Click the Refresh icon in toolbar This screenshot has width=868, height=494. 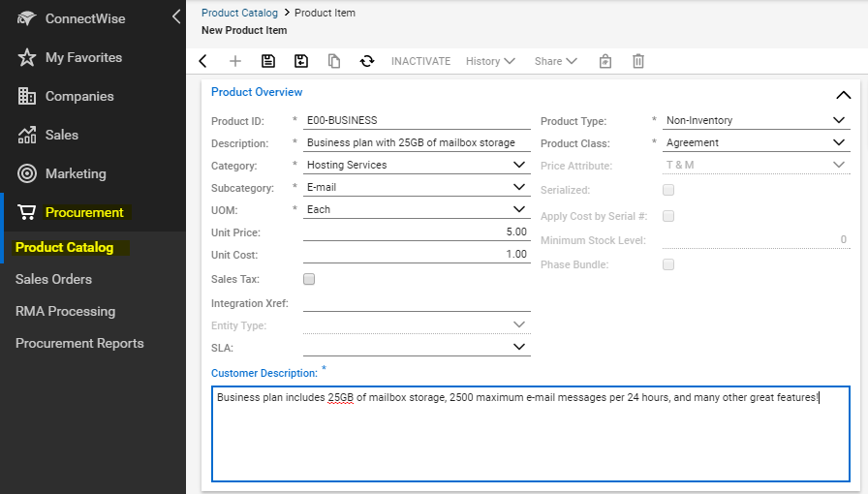pos(367,61)
